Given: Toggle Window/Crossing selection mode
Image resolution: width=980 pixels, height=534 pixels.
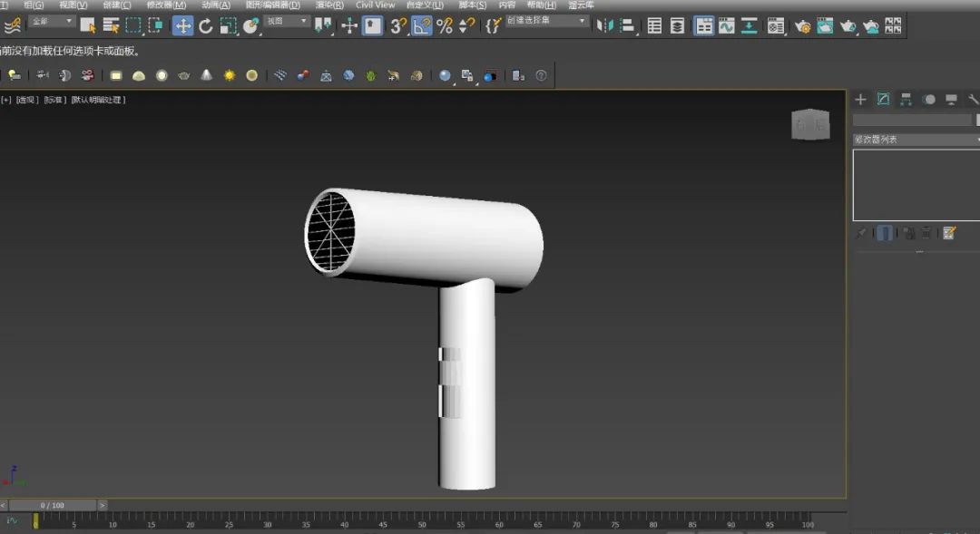Looking at the screenshot, I should tap(155, 25).
